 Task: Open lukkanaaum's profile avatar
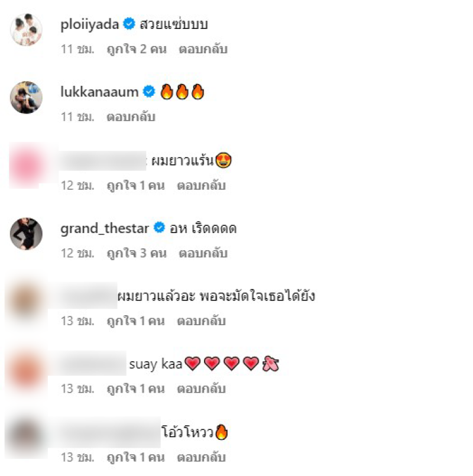[26, 98]
